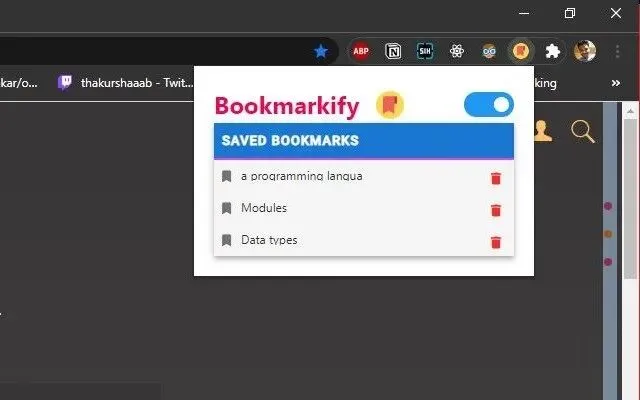Open Chrome's three-dot menu
Screen dimensions: 640x400
[618, 51]
